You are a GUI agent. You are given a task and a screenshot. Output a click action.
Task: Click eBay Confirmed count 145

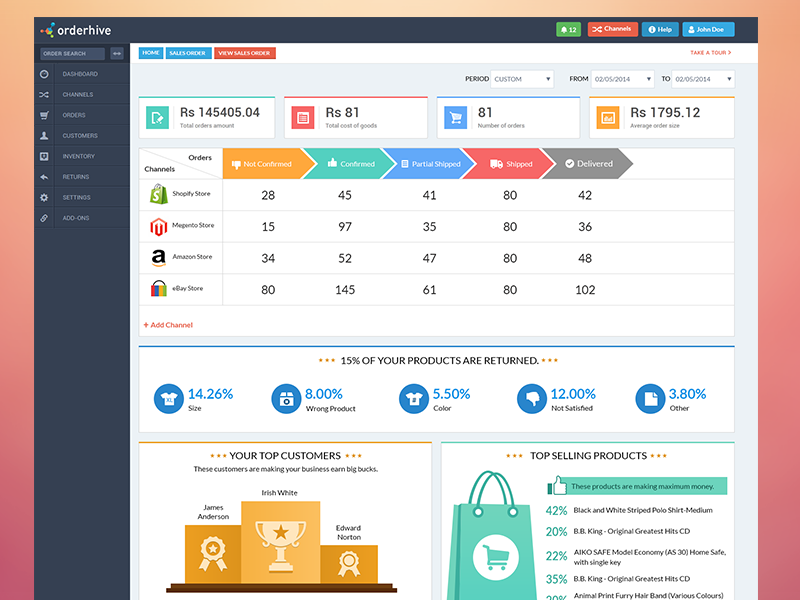coord(345,290)
